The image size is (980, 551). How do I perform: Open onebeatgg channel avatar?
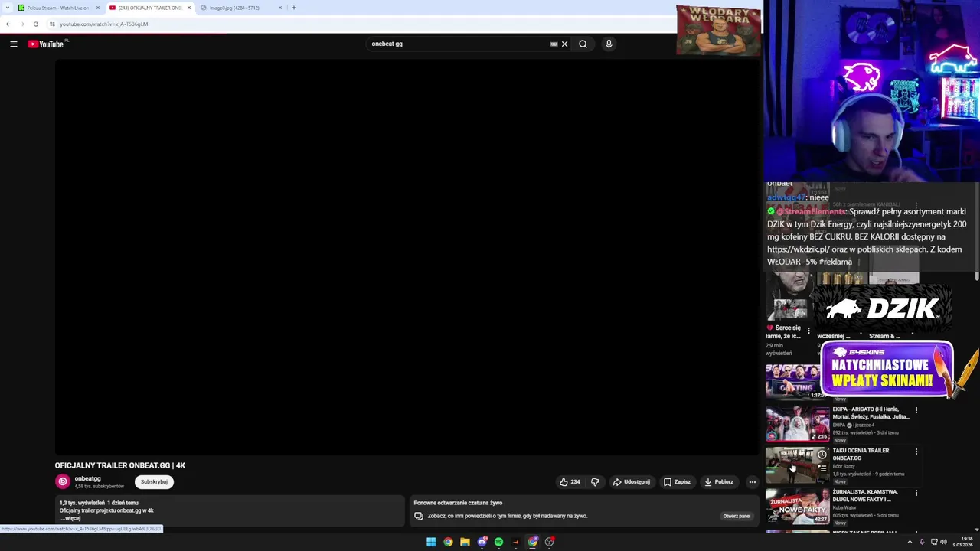pos(63,481)
